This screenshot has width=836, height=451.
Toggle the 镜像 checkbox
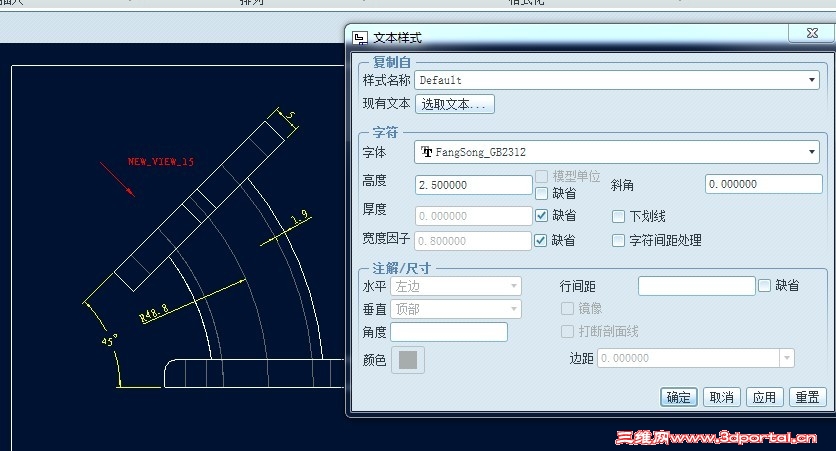click(567, 309)
